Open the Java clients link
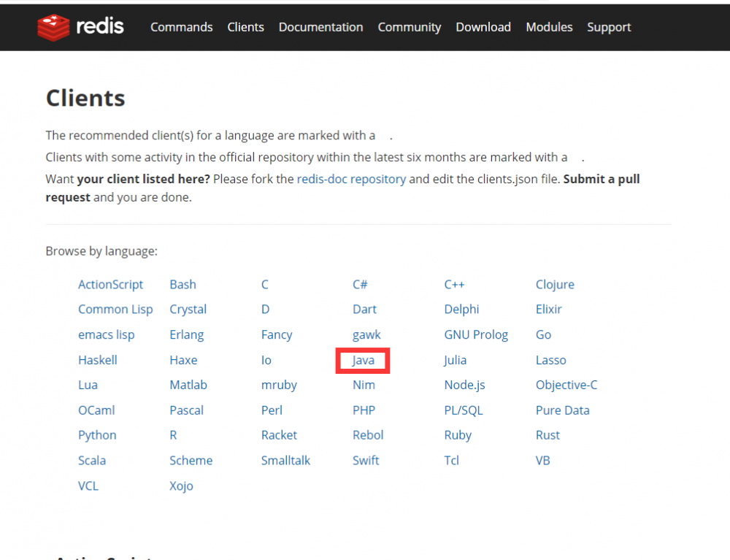Screen dimensions: 730x560 click(x=363, y=360)
